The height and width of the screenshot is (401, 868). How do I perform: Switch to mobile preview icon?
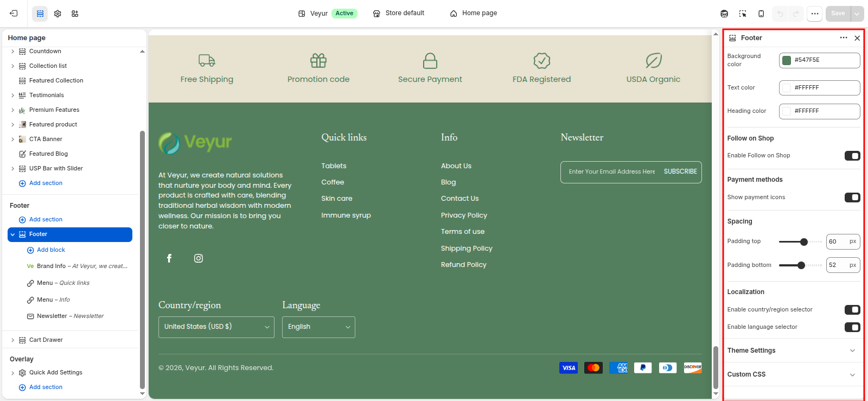(x=761, y=14)
